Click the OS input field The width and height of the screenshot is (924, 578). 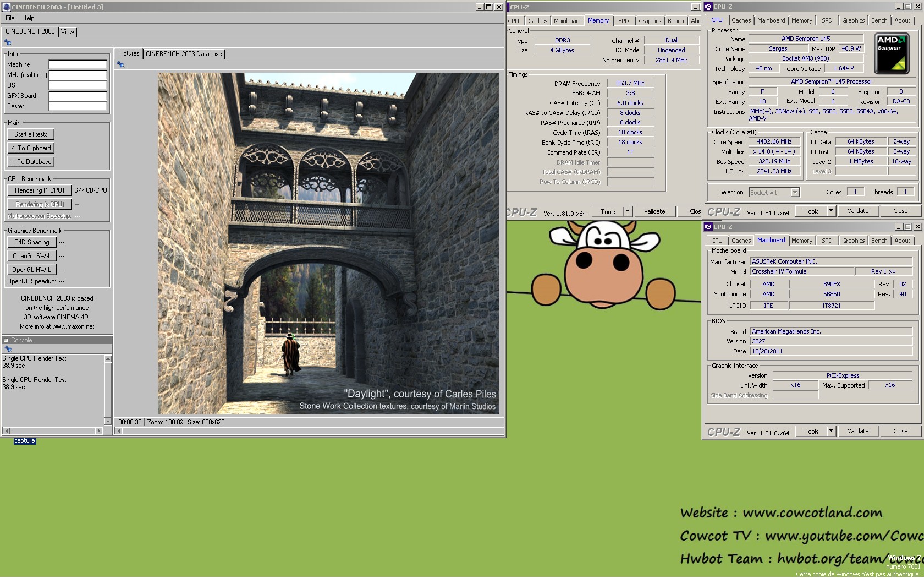coord(78,85)
